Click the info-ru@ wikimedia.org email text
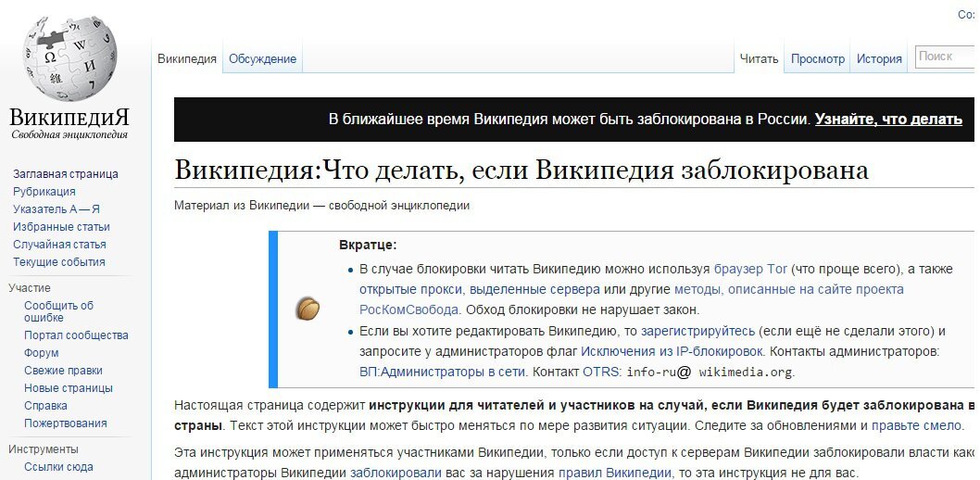980x480 pixels. click(710, 372)
